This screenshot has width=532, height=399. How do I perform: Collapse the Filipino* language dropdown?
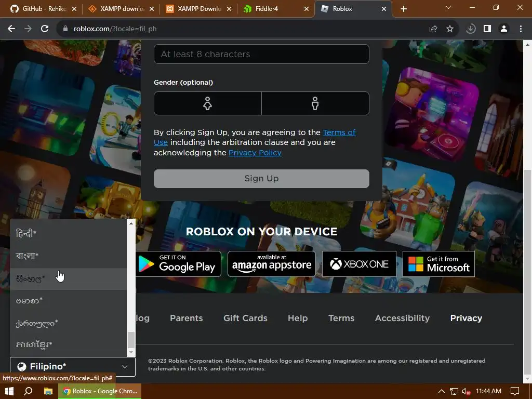tap(73, 366)
